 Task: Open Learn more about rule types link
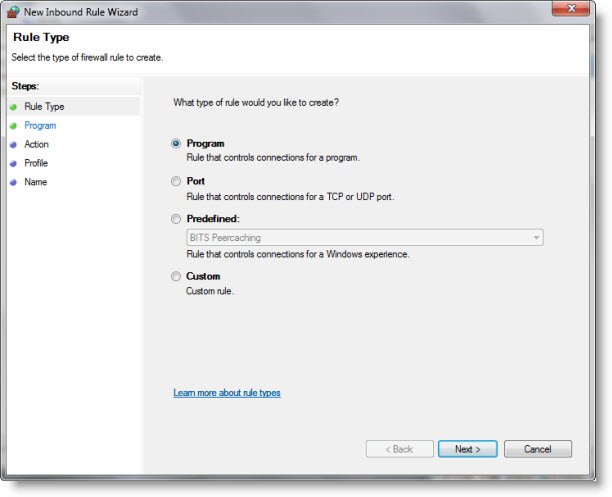[227, 393]
